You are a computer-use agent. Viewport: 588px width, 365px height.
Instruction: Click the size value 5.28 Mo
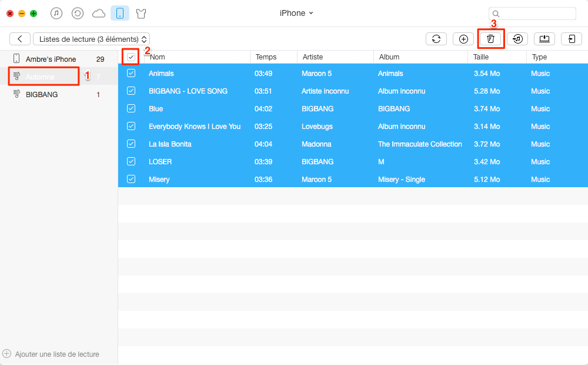487,91
